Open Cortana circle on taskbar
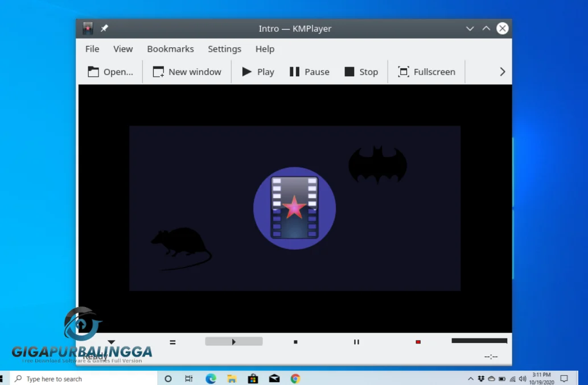The width and height of the screenshot is (588, 385). pos(168,379)
